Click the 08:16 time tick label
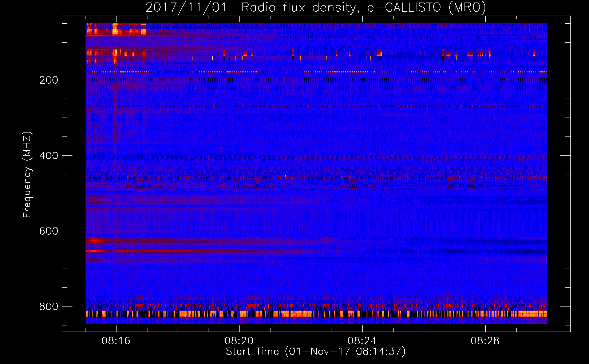 (116, 341)
